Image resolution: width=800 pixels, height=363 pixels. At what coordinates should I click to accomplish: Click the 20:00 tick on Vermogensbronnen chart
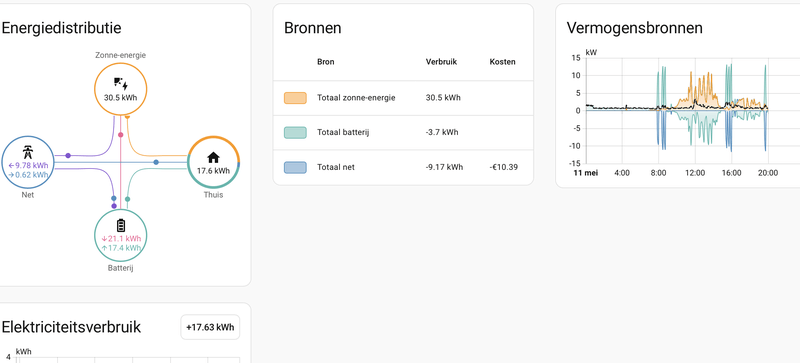click(x=768, y=173)
